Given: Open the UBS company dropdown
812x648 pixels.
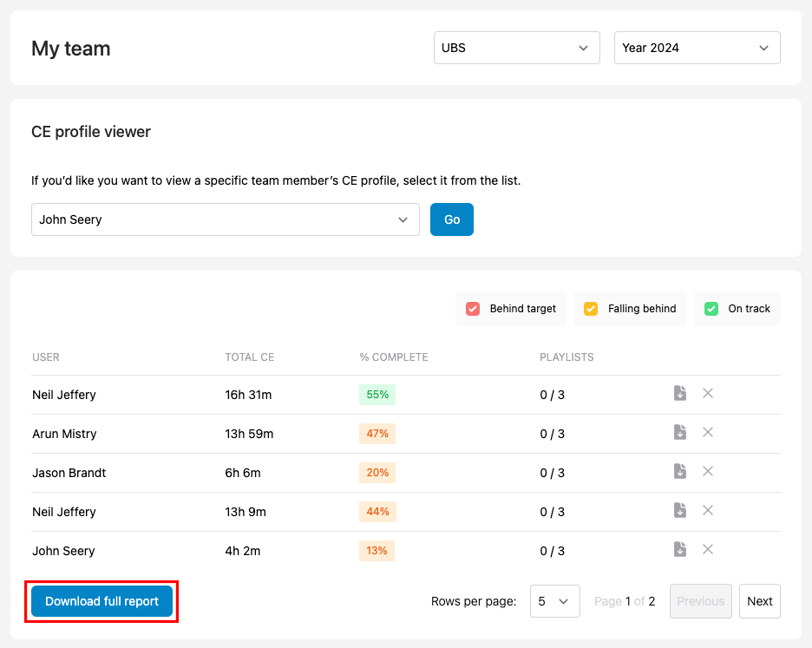Looking at the screenshot, I should [x=516, y=48].
